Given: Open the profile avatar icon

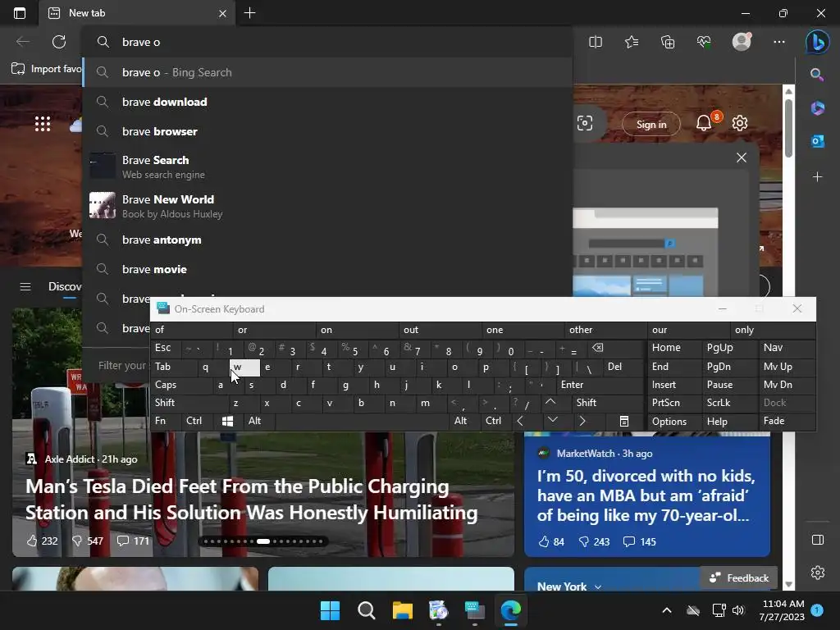Looking at the screenshot, I should (x=742, y=42).
